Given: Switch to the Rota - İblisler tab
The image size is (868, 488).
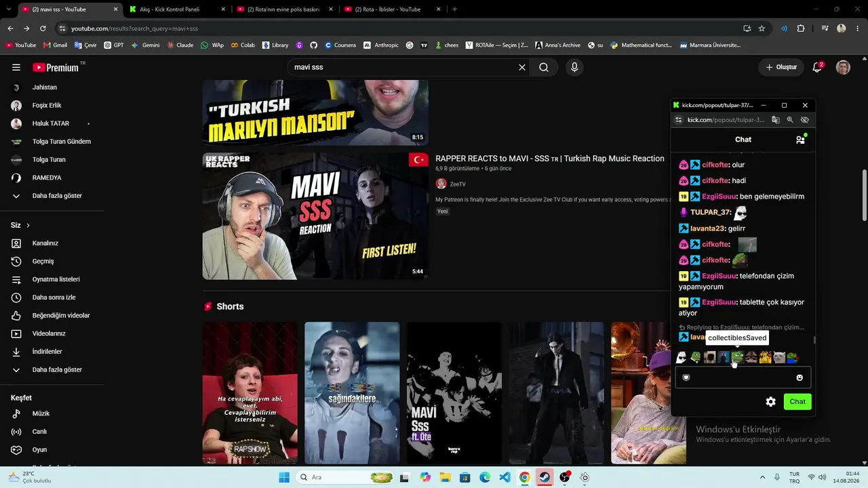Looking at the screenshot, I should (392, 9).
